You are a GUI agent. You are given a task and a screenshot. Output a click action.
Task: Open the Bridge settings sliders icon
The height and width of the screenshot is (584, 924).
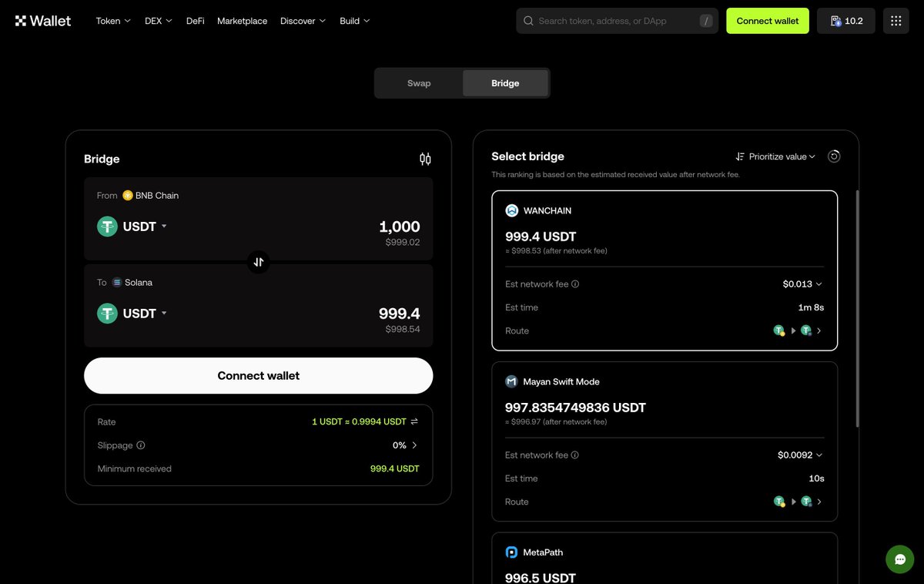pyautogui.click(x=425, y=159)
